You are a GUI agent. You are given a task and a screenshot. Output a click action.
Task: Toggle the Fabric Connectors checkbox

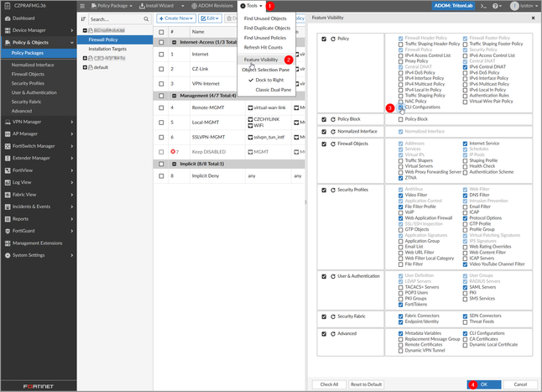400,316
